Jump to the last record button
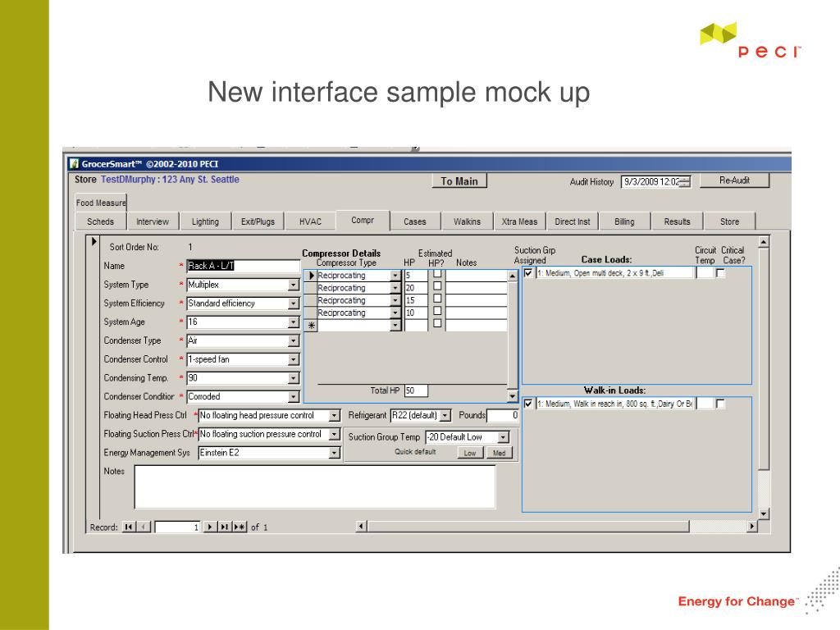This screenshot has width=840, height=630. [x=225, y=527]
